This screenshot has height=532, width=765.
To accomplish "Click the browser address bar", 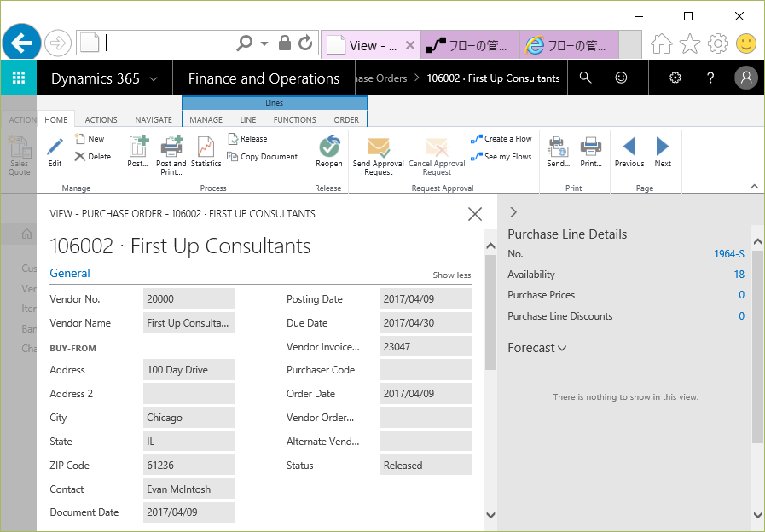I will point(168,43).
